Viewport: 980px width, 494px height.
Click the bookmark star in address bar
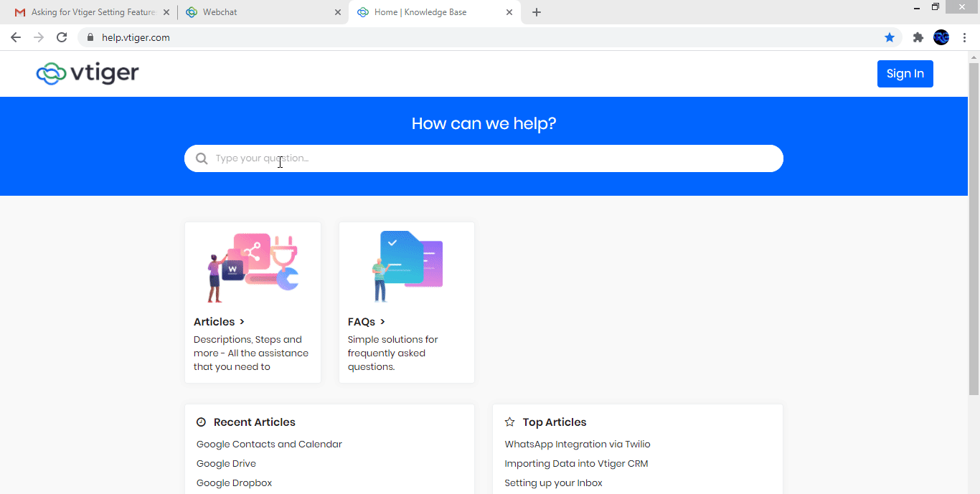[890, 37]
